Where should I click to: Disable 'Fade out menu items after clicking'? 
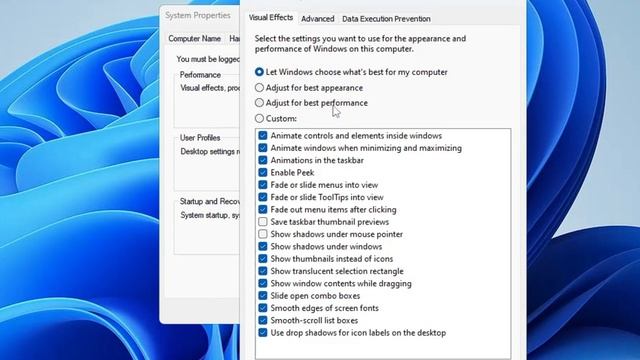pos(263,209)
